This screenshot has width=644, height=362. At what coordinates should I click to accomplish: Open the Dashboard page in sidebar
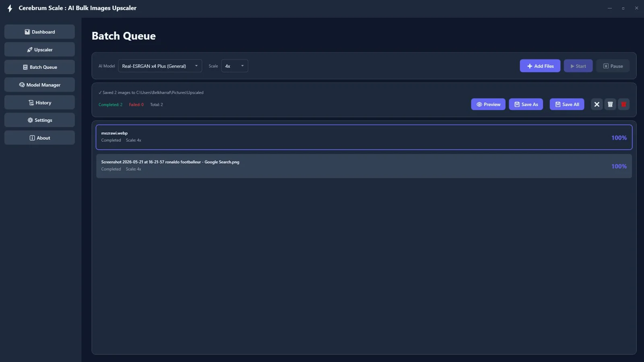[x=39, y=32]
